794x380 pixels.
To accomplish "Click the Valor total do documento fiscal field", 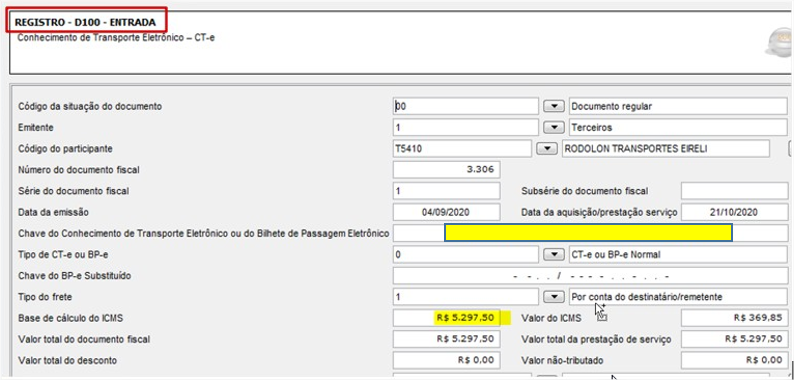I will [x=447, y=339].
